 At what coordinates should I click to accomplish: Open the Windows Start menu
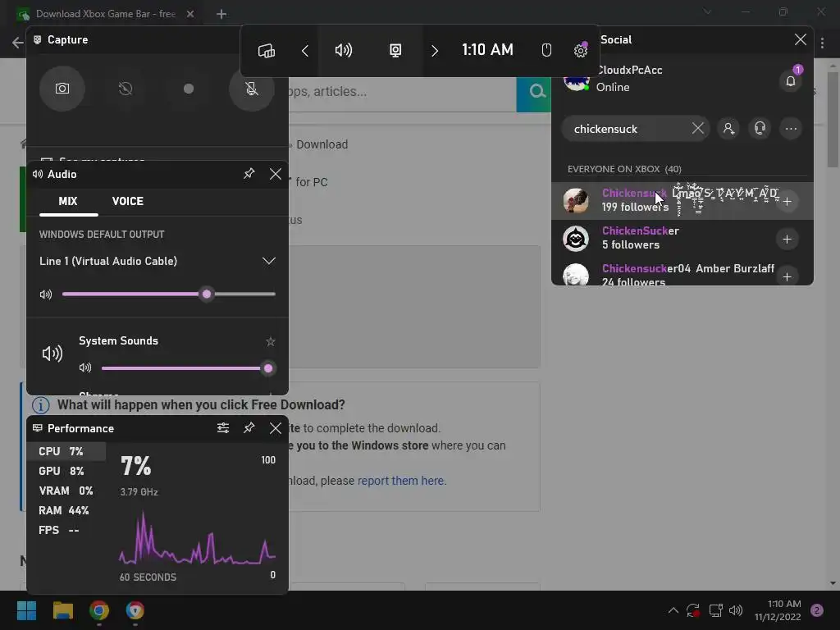coord(26,610)
